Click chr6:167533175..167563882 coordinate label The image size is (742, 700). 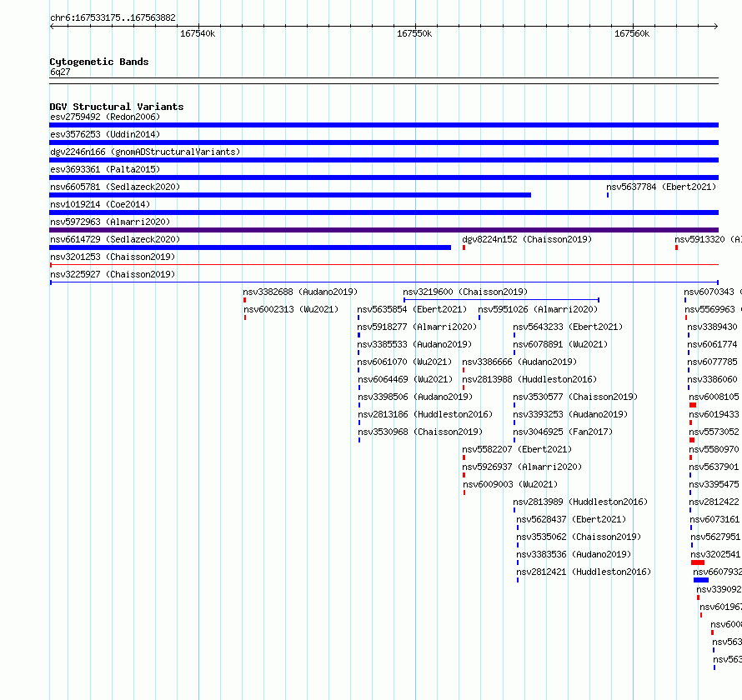113,18
